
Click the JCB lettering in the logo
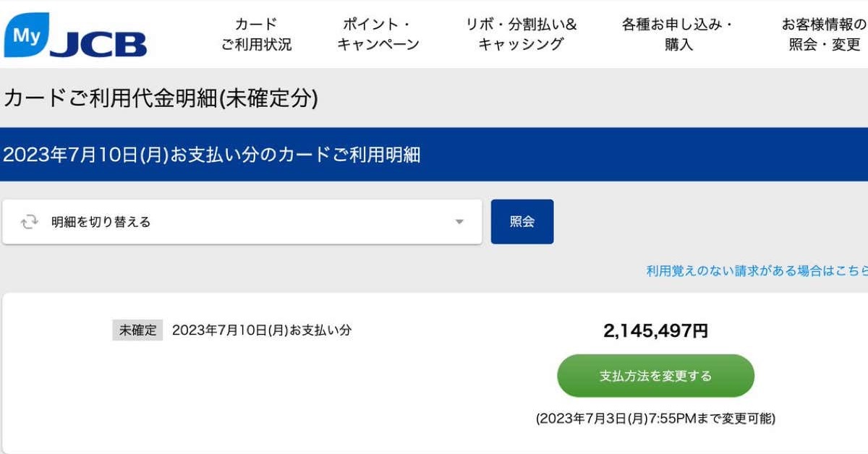[98, 43]
